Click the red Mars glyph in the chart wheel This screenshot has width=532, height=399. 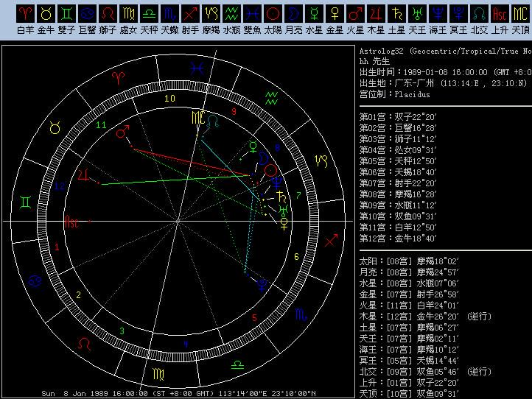[x=123, y=133]
